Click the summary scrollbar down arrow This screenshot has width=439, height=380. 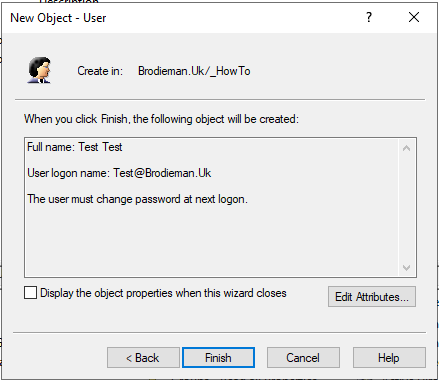pos(406,267)
